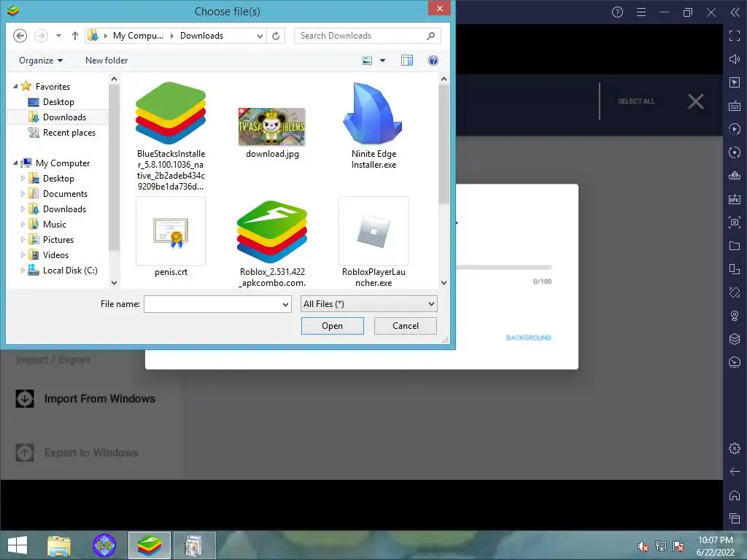The width and height of the screenshot is (747, 560).
Task: Click the eco mode gauge icon in sidebar
Action: point(735,362)
